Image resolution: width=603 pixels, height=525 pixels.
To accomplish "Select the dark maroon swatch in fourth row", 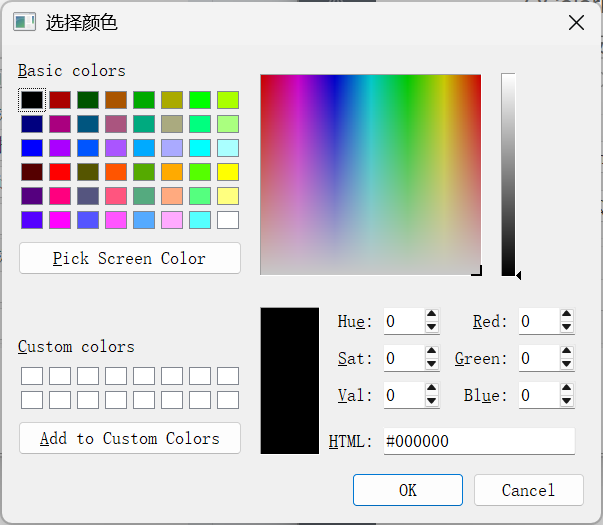I will click(x=32, y=172).
